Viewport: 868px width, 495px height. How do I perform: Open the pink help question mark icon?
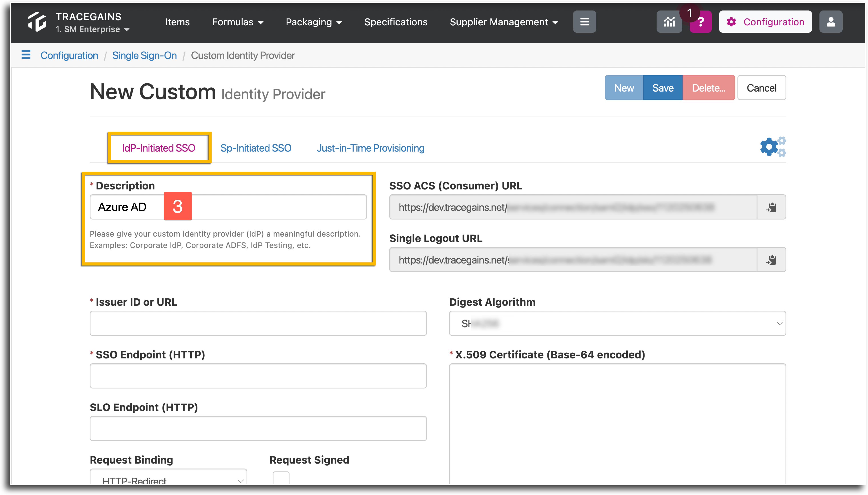[700, 22]
